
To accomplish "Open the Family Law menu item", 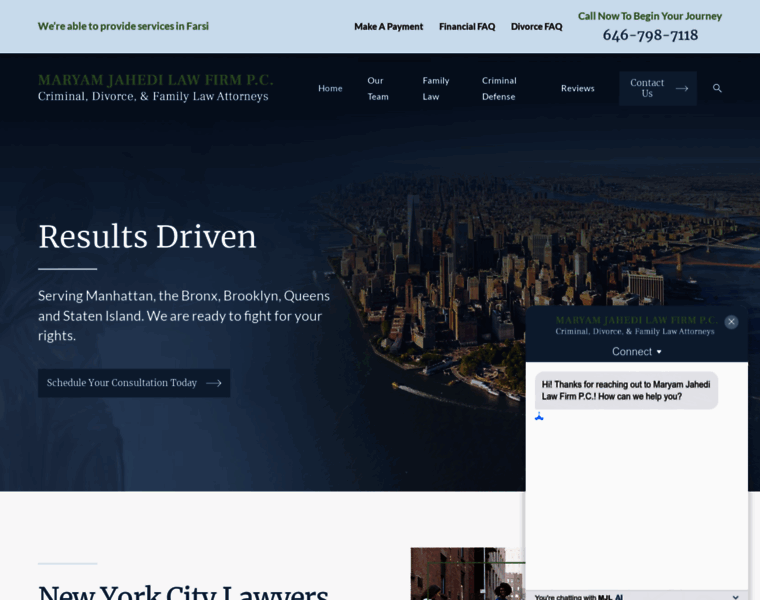I will coord(436,88).
